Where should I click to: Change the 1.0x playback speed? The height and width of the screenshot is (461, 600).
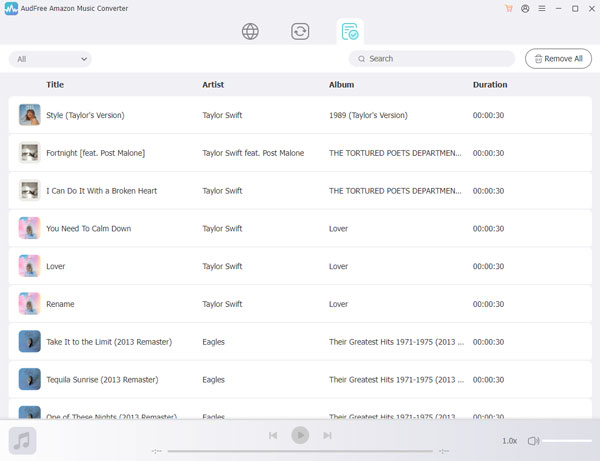(x=509, y=441)
